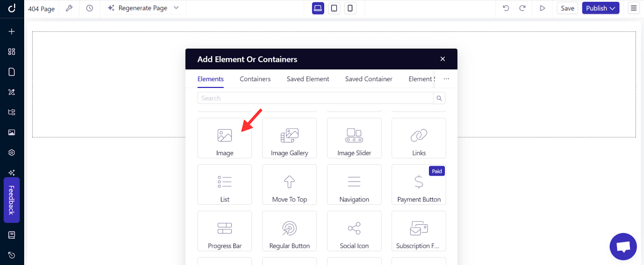
Task: Open the AI sparkle icon in sidebar
Action: pyautogui.click(x=12, y=172)
